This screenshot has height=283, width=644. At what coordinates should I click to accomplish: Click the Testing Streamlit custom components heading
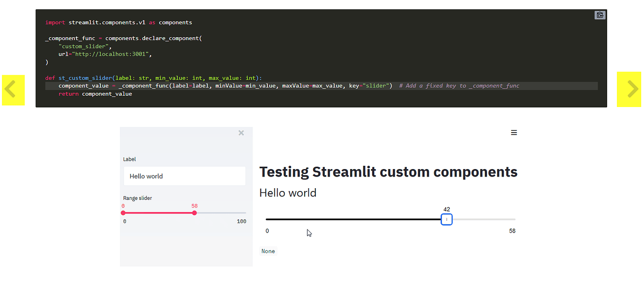(388, 172)
